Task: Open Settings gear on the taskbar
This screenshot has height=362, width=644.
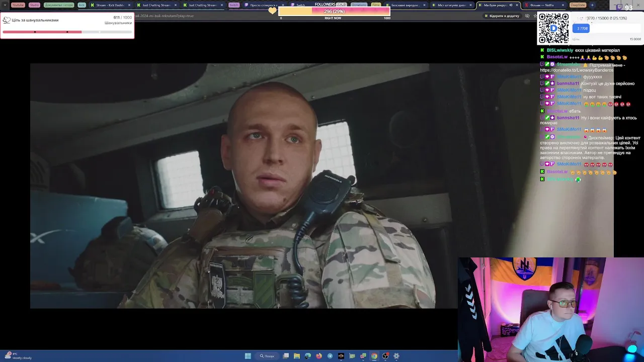Action: (x=396, y=356)
